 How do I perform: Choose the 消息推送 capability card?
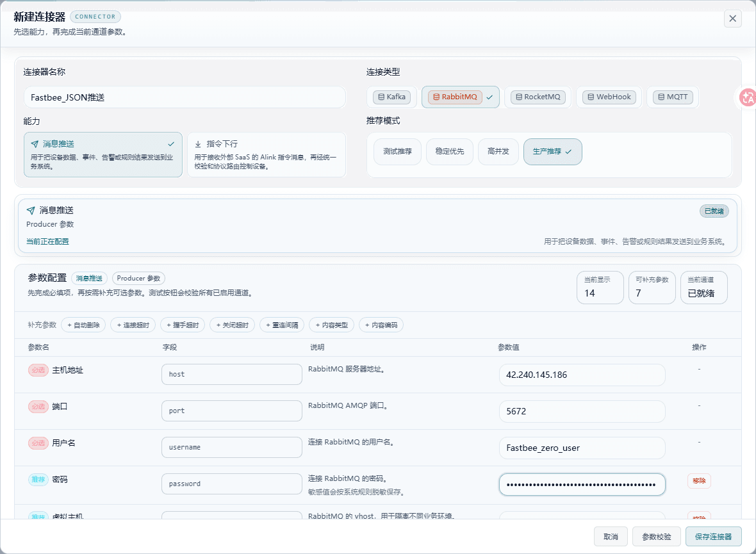(103, 155)
